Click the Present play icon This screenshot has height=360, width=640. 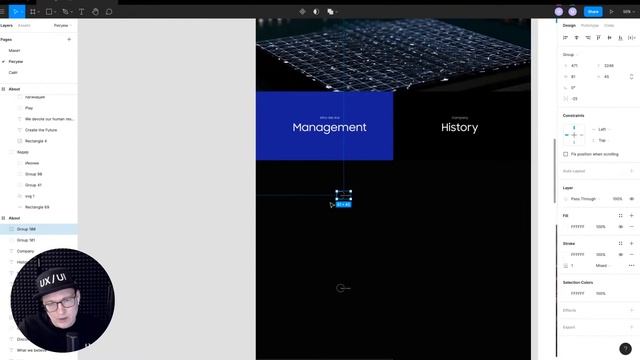pyautogui.click(x=611, y=12)
